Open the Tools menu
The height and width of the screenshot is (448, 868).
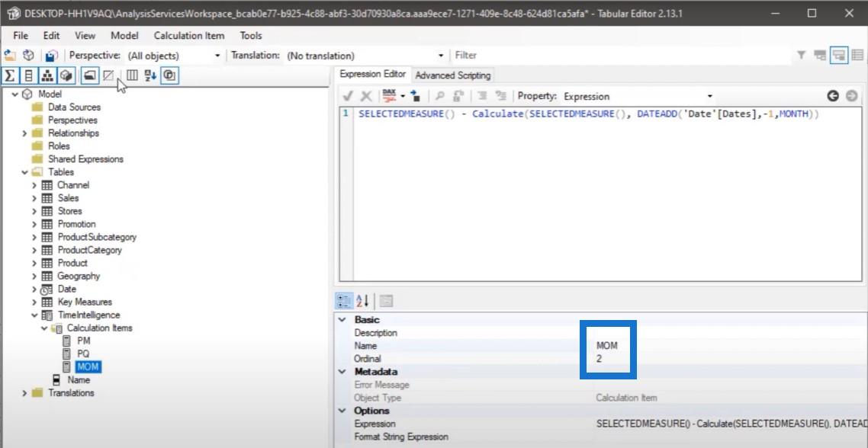coord(251,35)
